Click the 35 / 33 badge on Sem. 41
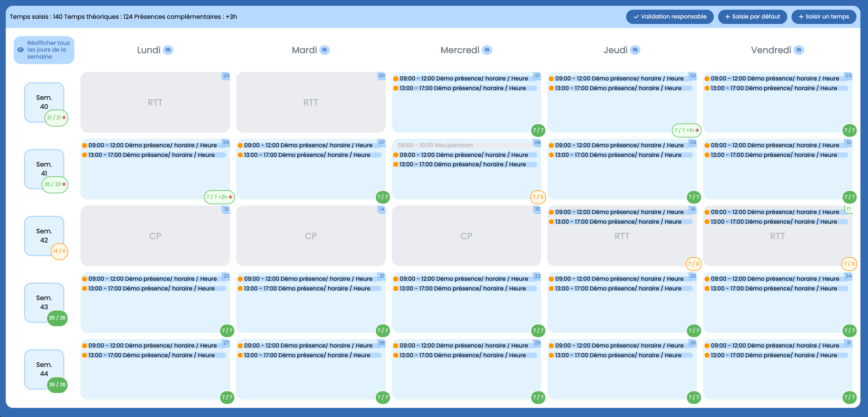Viewport: 868px width, 417px height. 55,184
